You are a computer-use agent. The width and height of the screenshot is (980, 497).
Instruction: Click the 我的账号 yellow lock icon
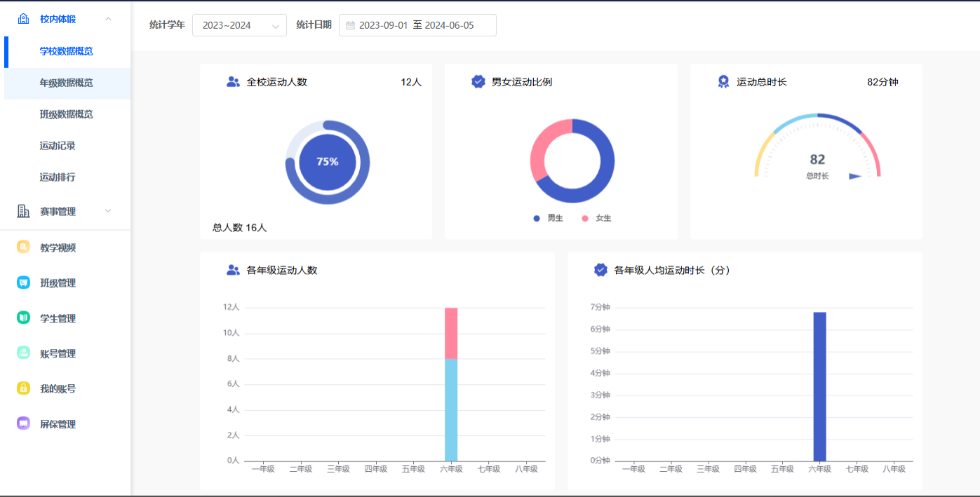(23, 388)
